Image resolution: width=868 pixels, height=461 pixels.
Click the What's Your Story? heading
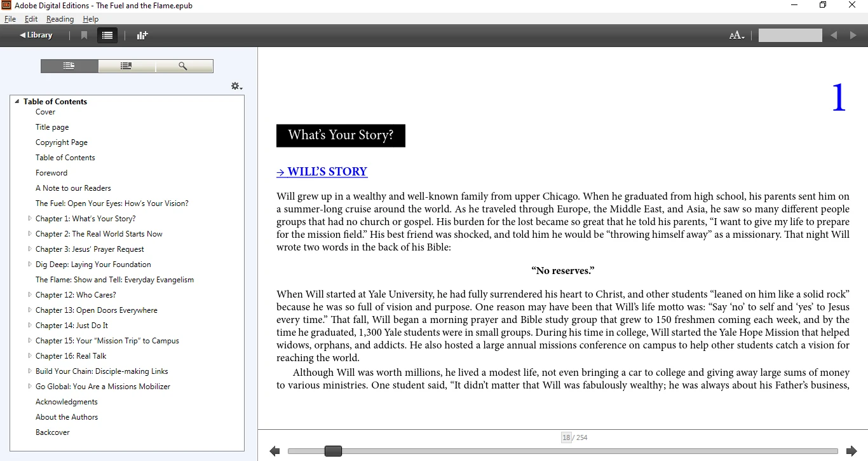click(341, 135)
